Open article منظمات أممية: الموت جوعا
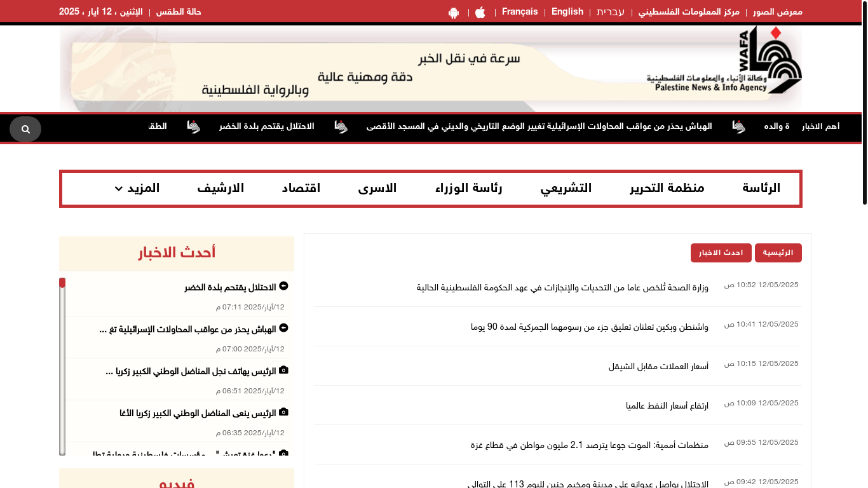This screenshot has width=868, height=488. click(590, 445)
